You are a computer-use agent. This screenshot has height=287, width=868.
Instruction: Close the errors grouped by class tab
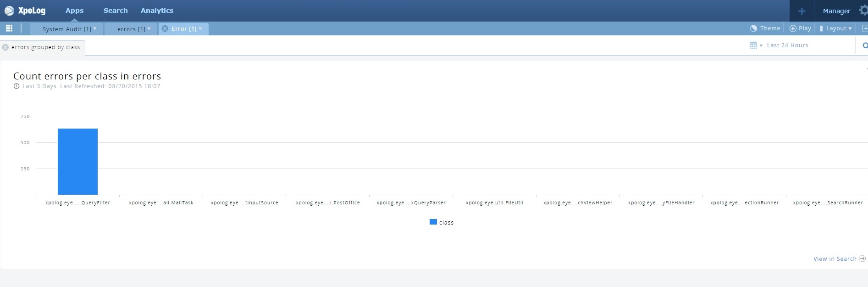[x=6, y=47]
